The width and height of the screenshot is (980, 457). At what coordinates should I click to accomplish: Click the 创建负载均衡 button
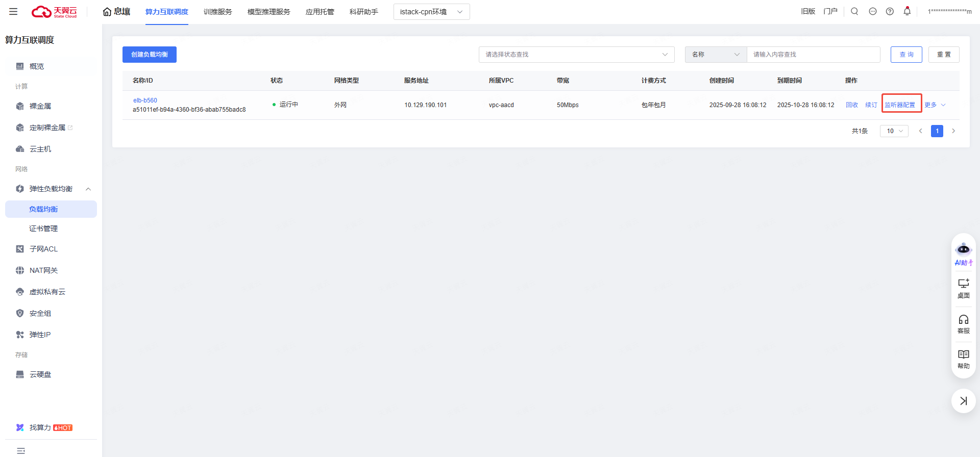[x=150, y=55]
